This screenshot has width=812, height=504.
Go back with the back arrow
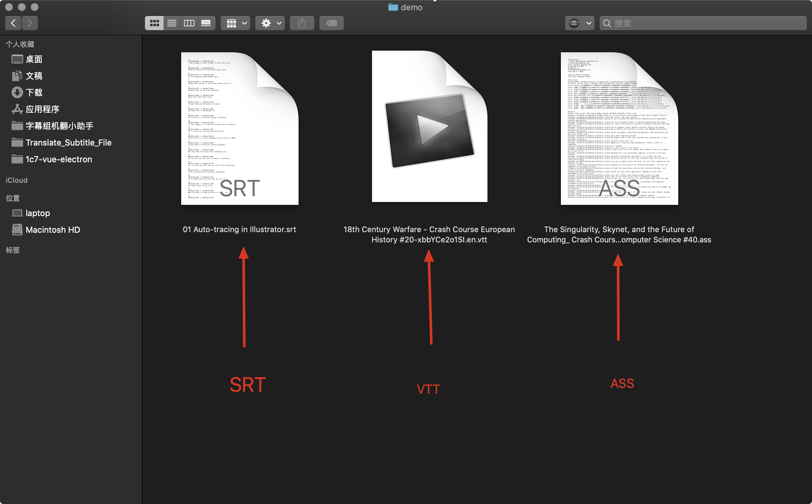(x=13, y=23)
